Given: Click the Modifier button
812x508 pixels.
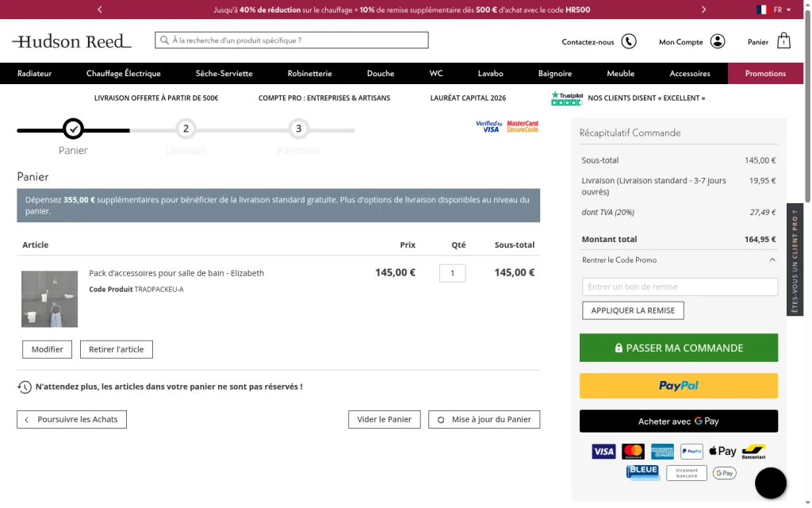Looking at the screenshot, I should point(47,349).
